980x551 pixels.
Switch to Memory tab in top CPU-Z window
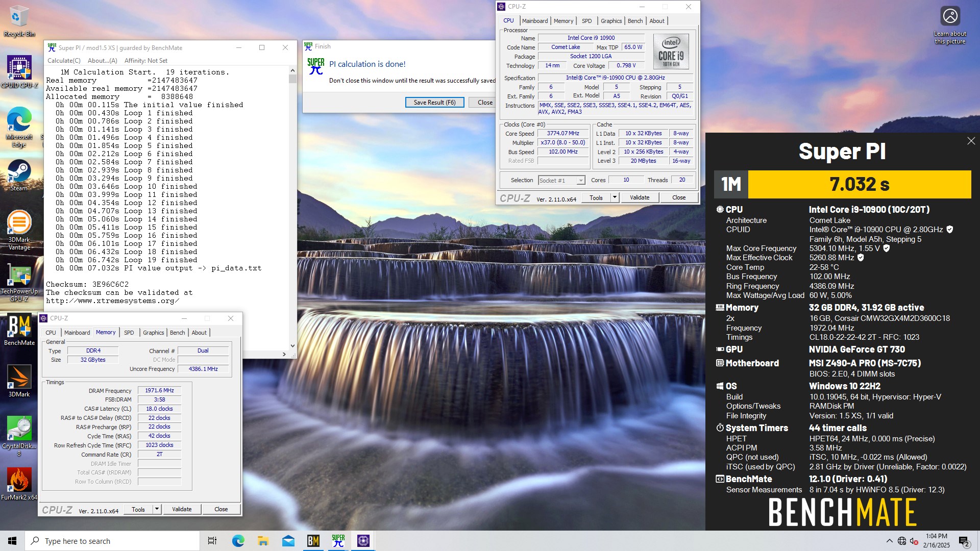tap(563, 21)
